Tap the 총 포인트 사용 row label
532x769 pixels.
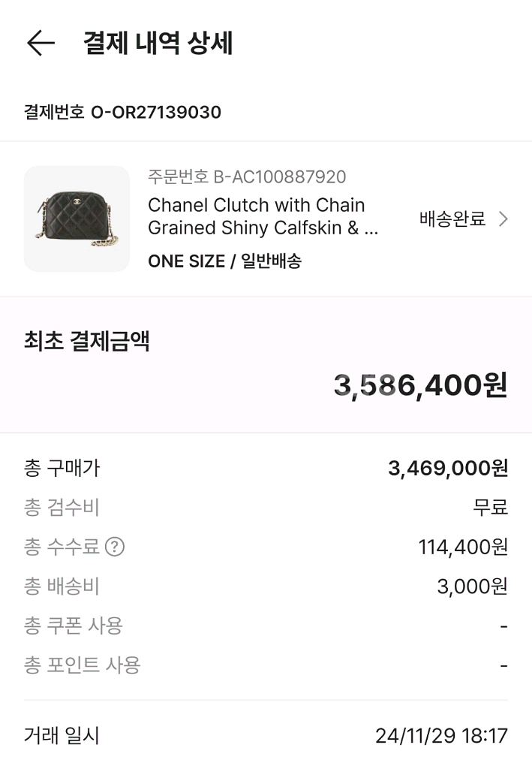83,665
